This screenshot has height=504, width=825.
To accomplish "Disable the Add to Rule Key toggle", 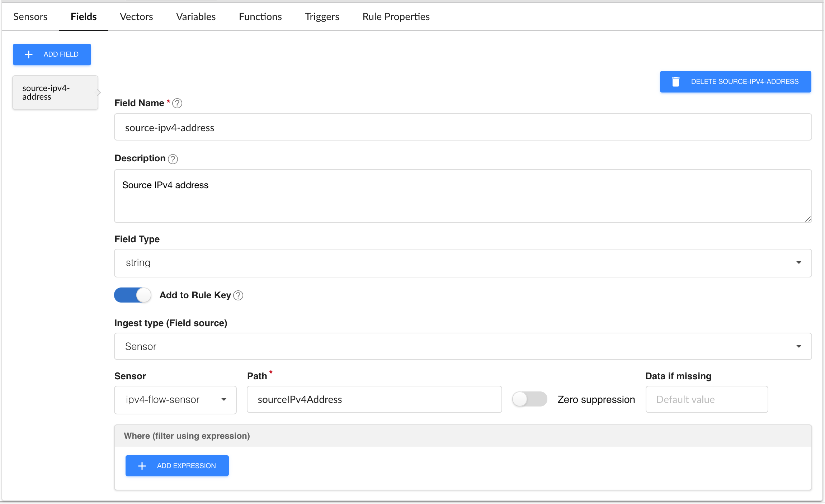I will click(x=133, y=295).
